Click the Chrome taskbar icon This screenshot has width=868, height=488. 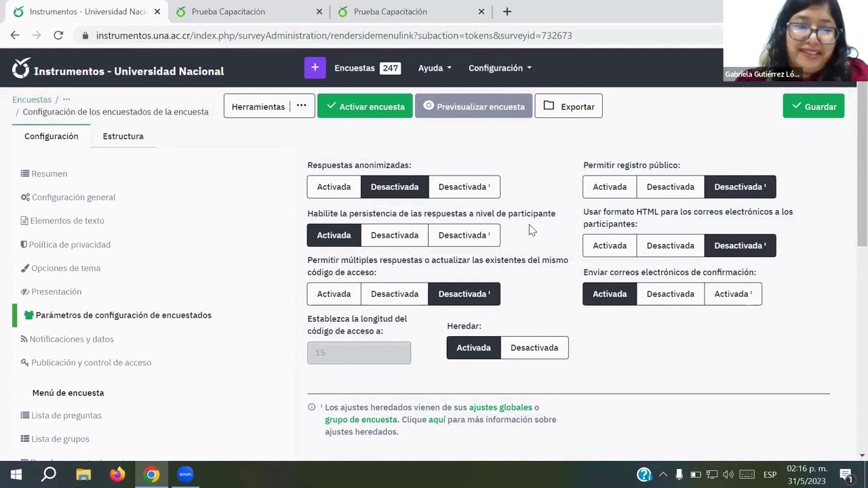pyautogui.click(x=152, y=474)
